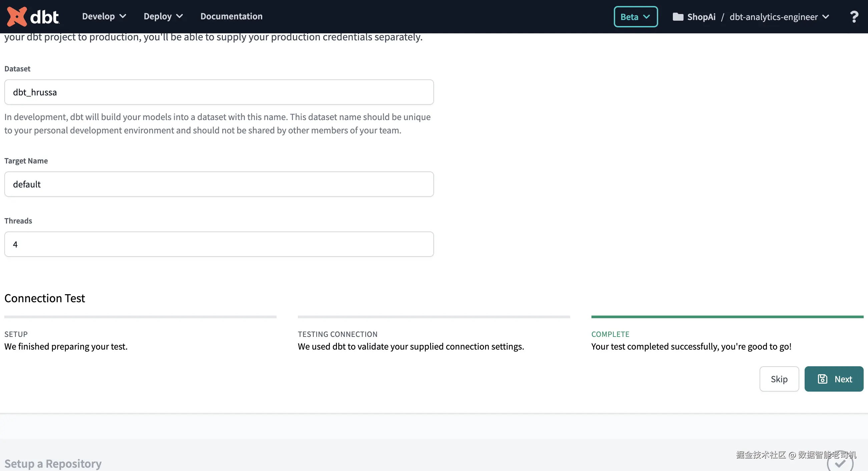Screen dimensions: 868x471
Task: Click the TESTING CONNECTION step progress bar
Action: [434, 317]
